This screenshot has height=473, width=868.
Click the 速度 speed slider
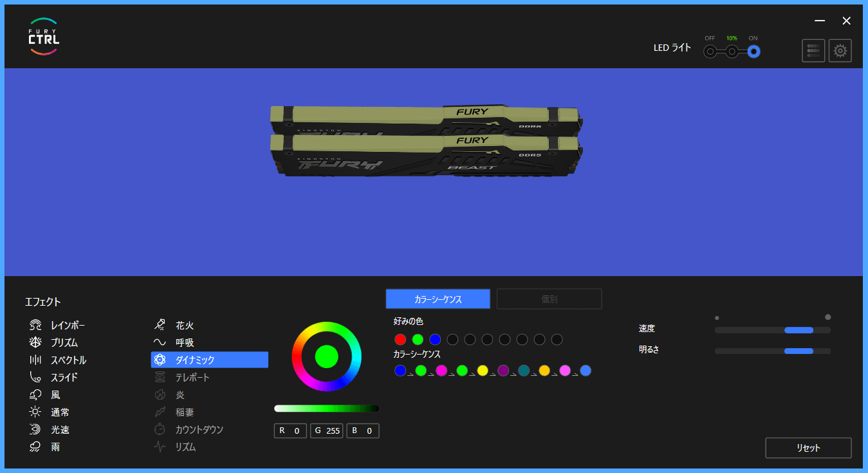click(773, 330)
